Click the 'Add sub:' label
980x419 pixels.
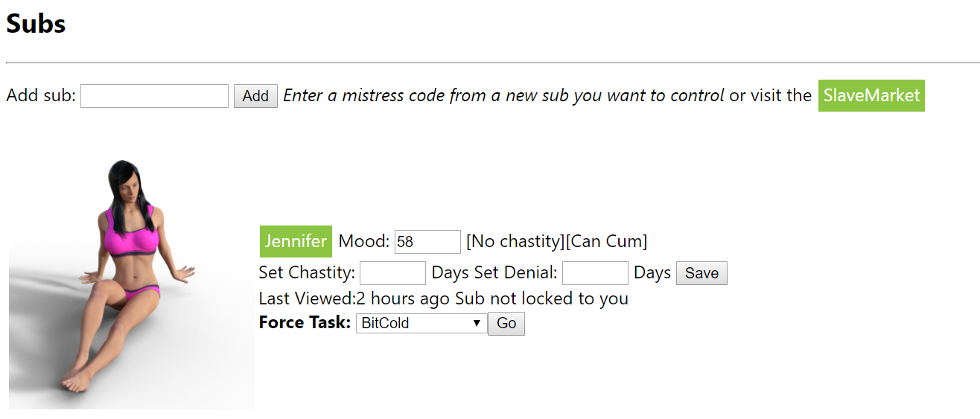41,96
